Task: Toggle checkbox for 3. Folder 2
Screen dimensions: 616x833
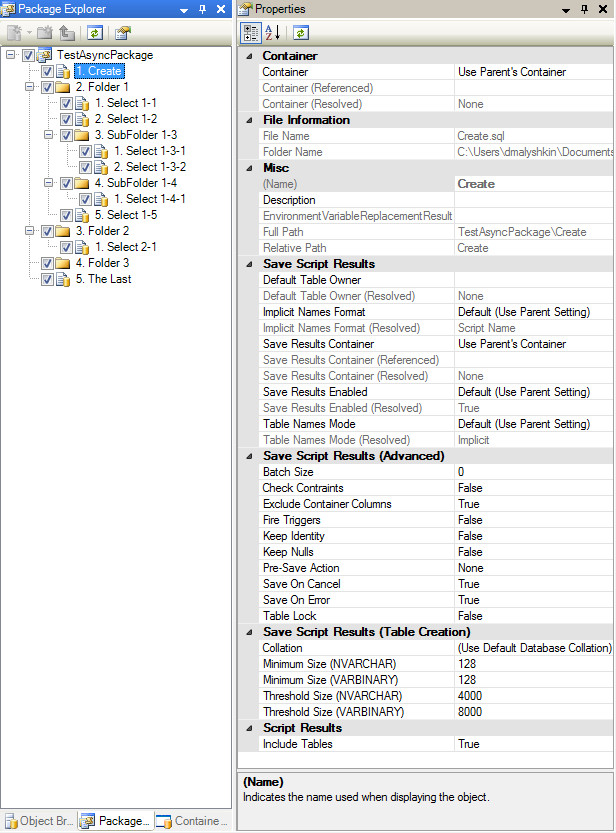Action: 47,231
